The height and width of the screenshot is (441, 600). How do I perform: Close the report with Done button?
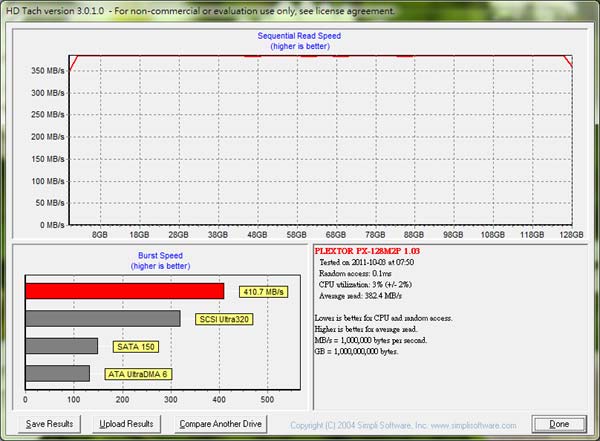pyautogui.click(x=559, y=424)
